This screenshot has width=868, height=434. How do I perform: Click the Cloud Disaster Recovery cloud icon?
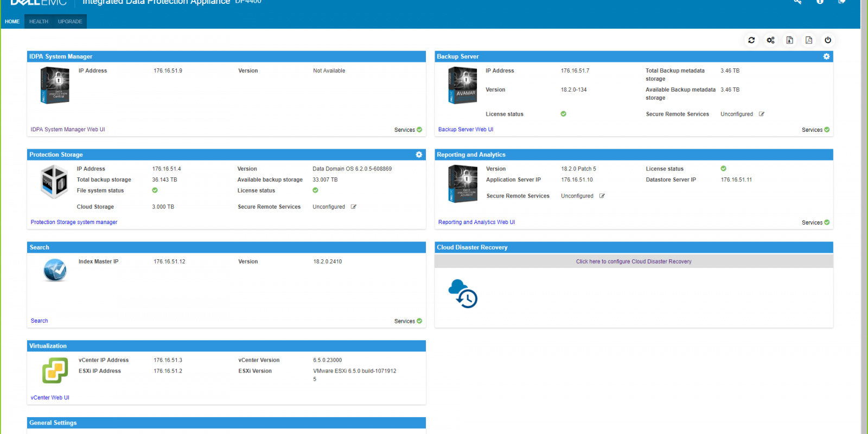coord(463,293)
